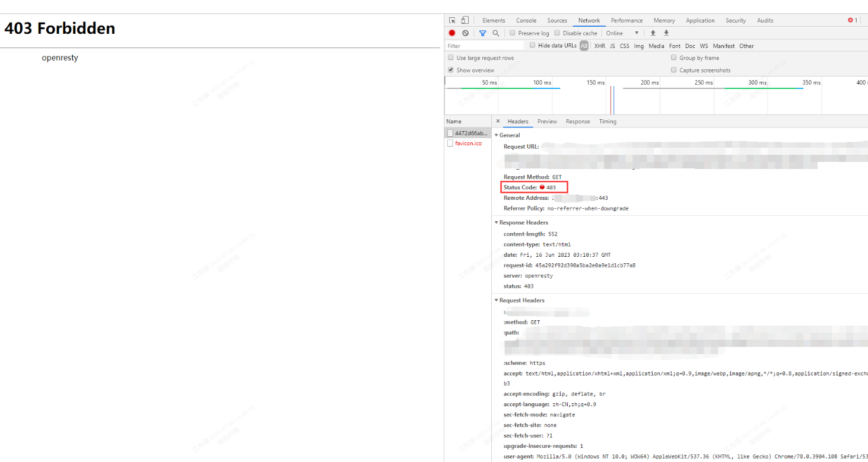The image size is (868, 462).
Task: Filter requests by XHR
Action: tap(600, 46)
